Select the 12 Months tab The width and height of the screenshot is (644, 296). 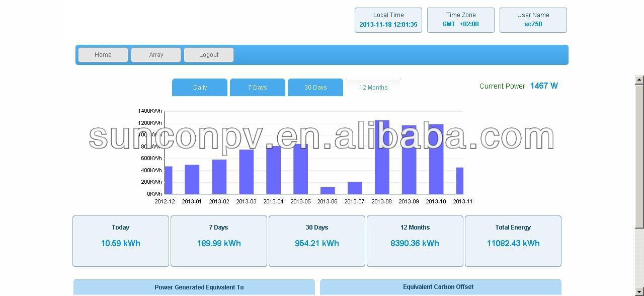pyautogui.click(x=373, y=87)
